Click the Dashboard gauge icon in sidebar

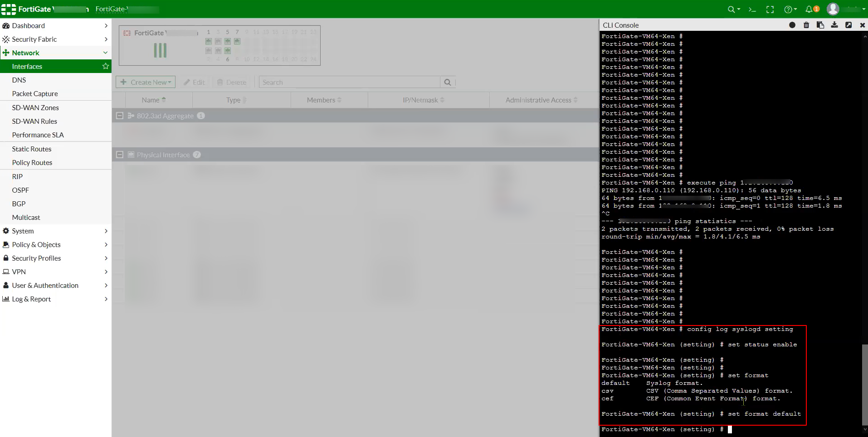[6, 26]
